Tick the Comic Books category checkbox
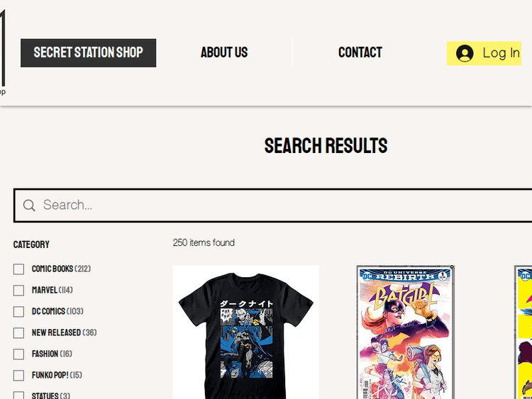 pyautogui.click(x=18, y=269)
